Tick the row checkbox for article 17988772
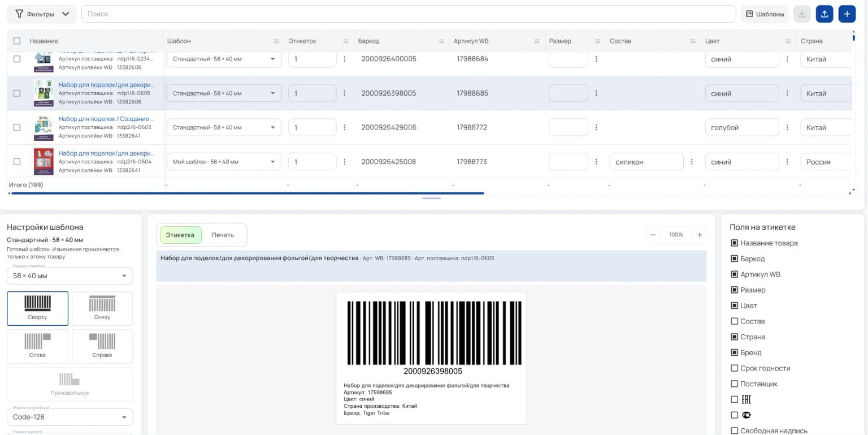This screenshot has height=435, width=868. tap(16, 127)
